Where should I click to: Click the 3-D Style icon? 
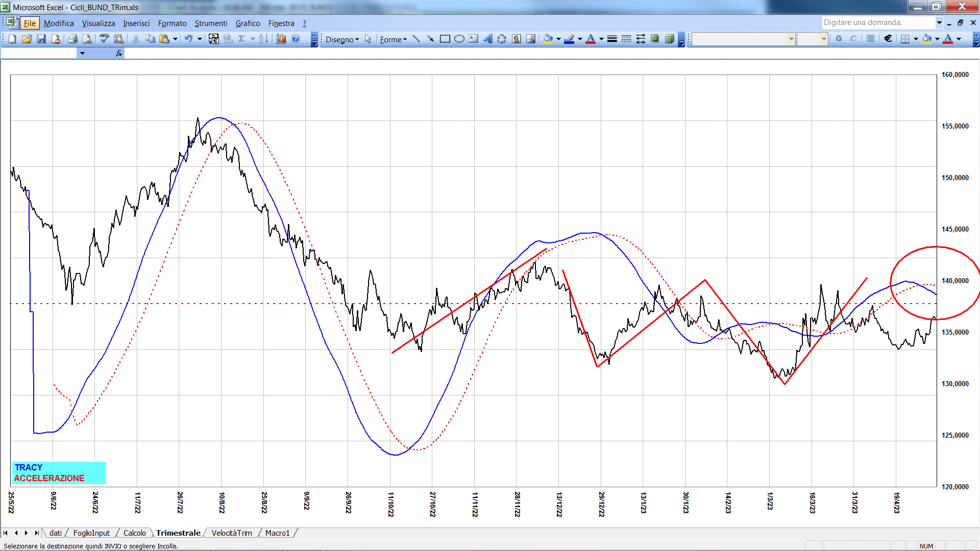coord(670,39)
